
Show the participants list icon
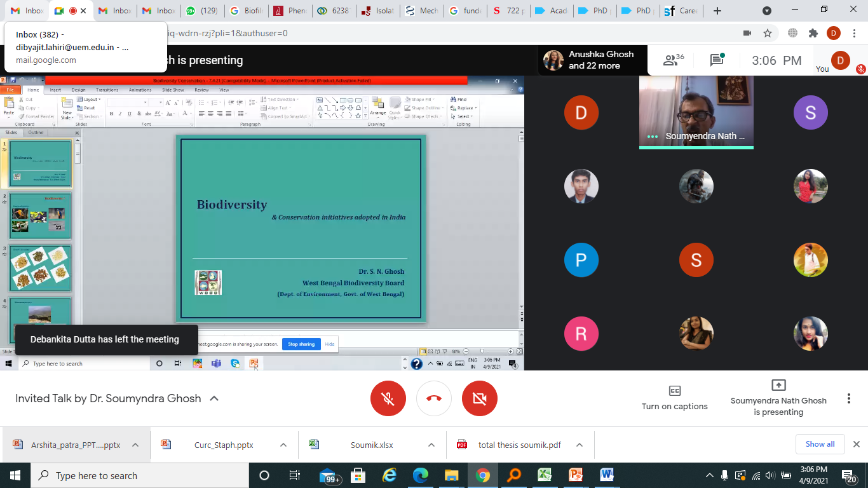click(x=672, y=60)
